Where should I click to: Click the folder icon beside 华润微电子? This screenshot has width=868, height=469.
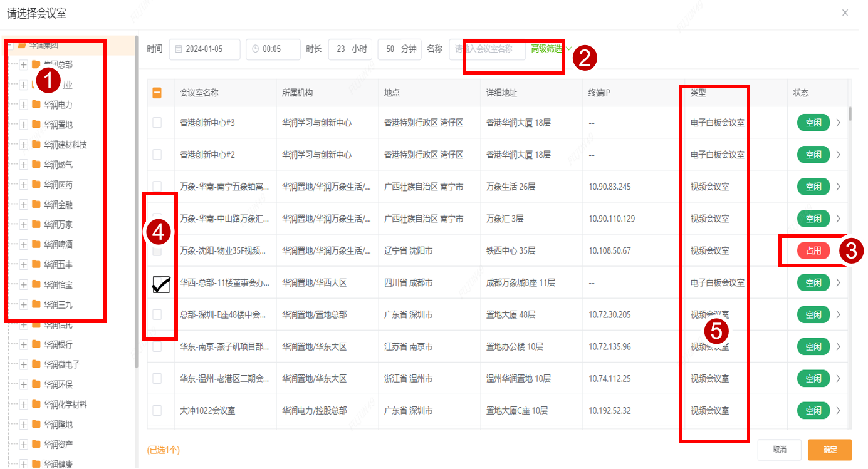tap(36, 364)
